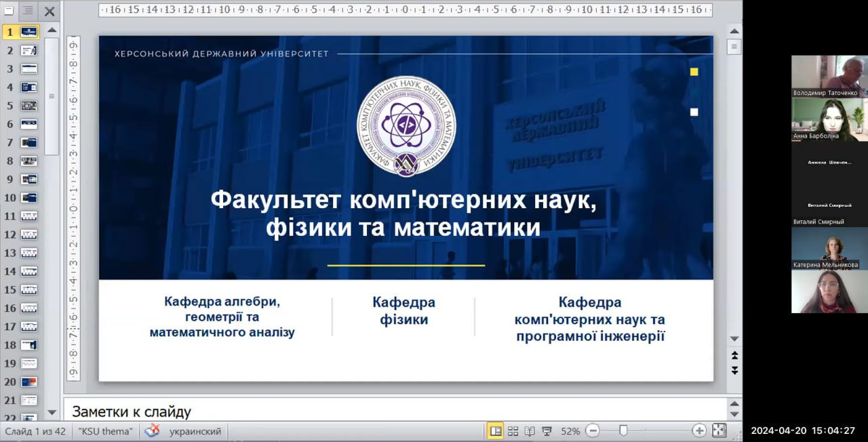This screenshot has height=442, width=868.
Task: Click the slide editor scroll-down arrow
Action: (734, 338)
